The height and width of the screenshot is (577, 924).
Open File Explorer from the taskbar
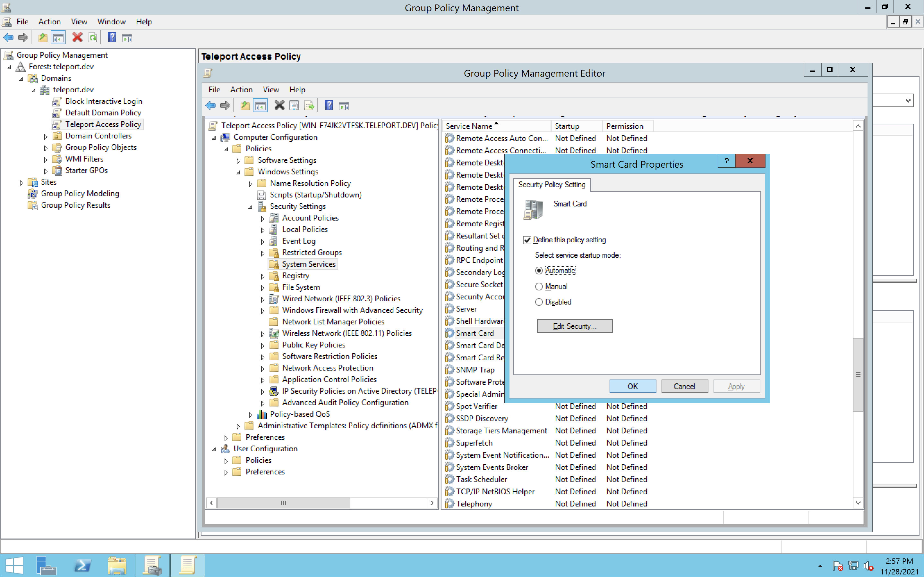(117, 565)
